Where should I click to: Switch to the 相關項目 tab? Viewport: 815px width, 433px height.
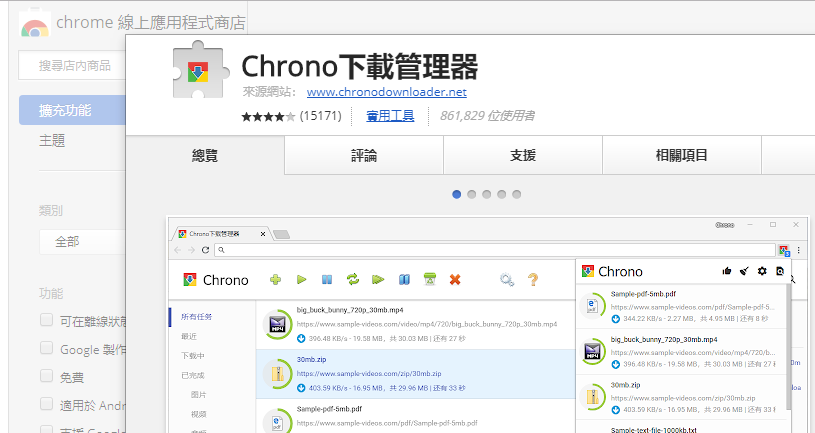click(x=682, y=155)
